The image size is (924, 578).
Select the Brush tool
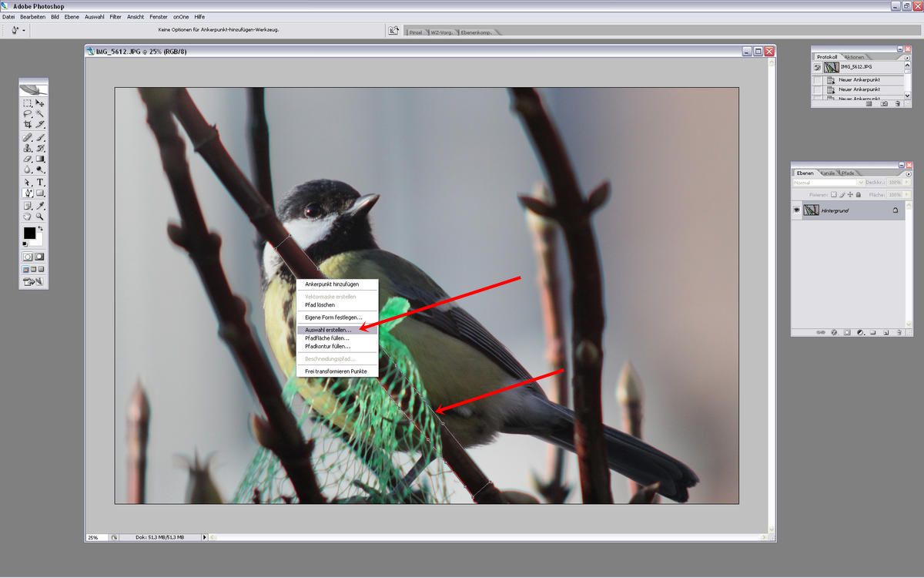41,137
